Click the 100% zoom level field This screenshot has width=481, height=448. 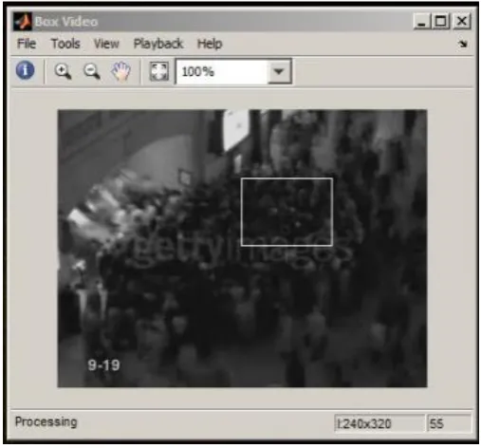tap(222, 72)
